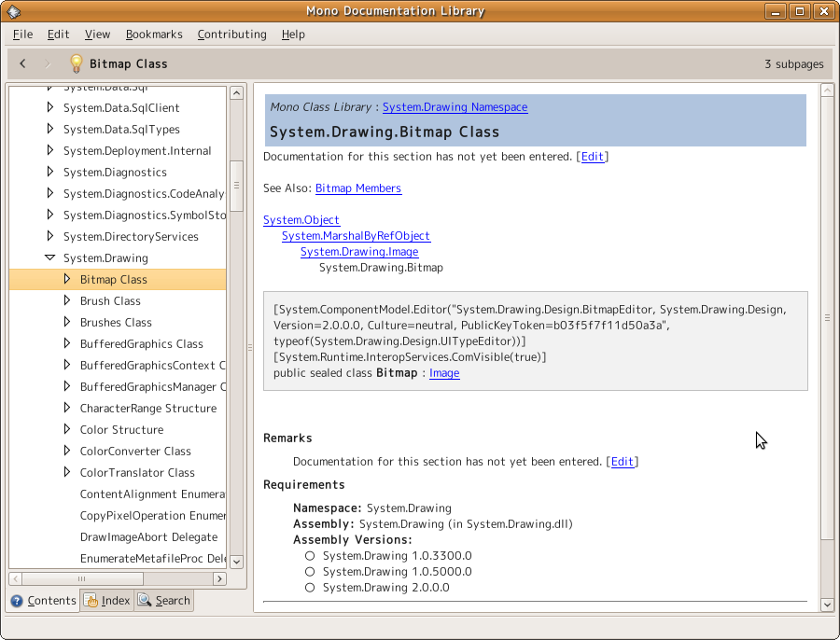Screen dimensions: 840x640
Task: Open the View menu
Action: coord(97,35)
